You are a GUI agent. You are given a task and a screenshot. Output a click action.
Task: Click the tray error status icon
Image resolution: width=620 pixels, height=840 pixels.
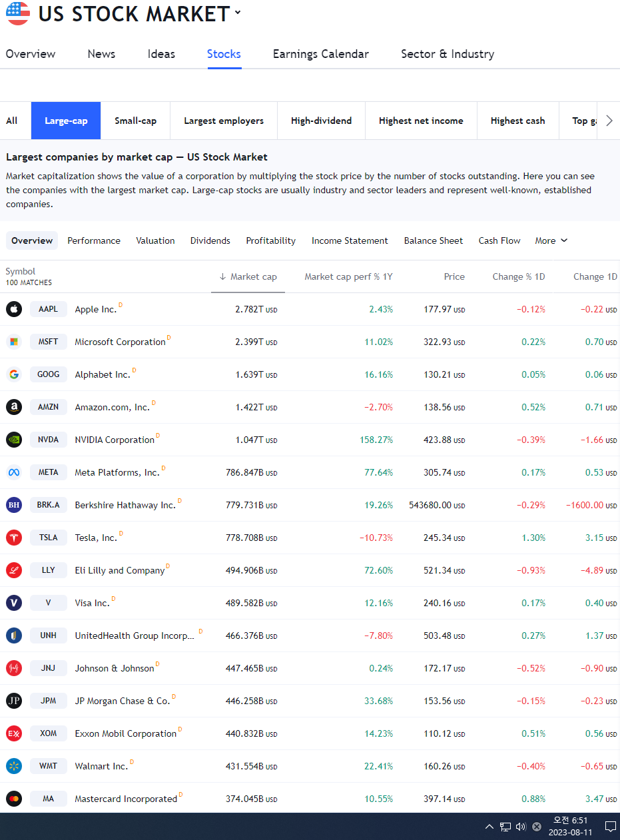coord(537,827)
